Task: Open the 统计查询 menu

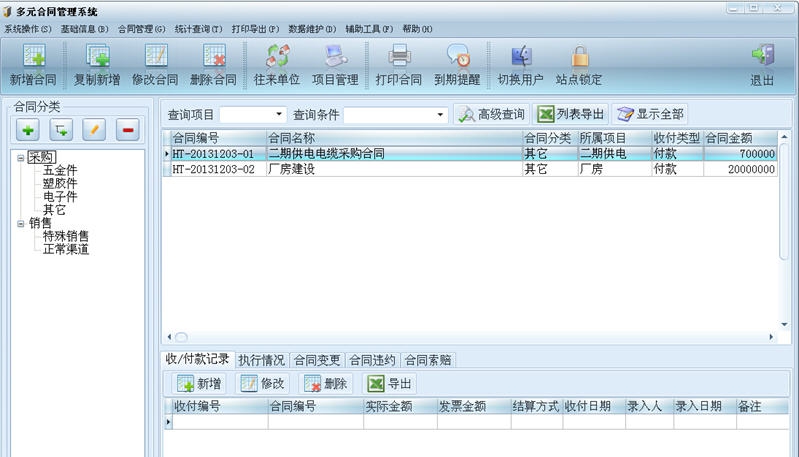Action: (x=198, y=29)
